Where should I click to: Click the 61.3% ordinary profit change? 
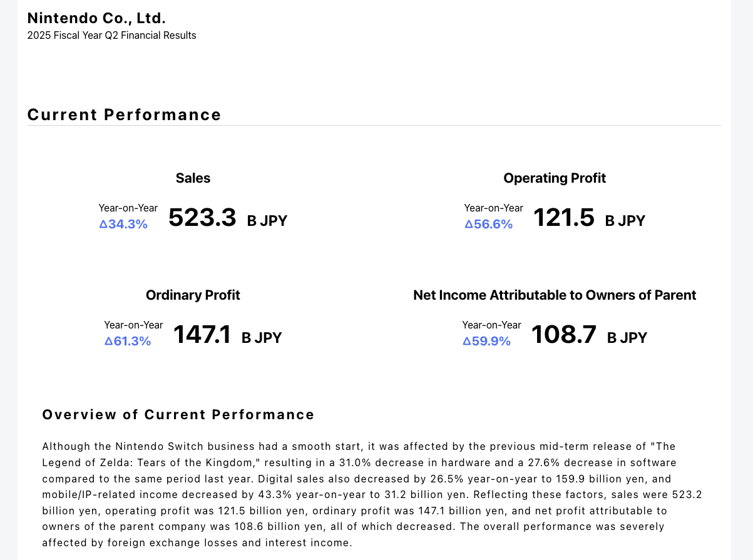click(128, 341)
